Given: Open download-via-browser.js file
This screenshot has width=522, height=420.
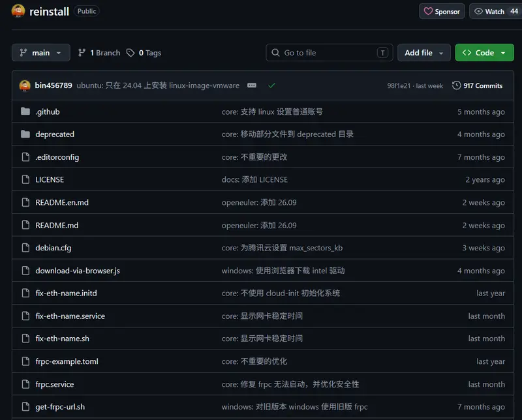Looking at the screenshot, I should 78,271.
